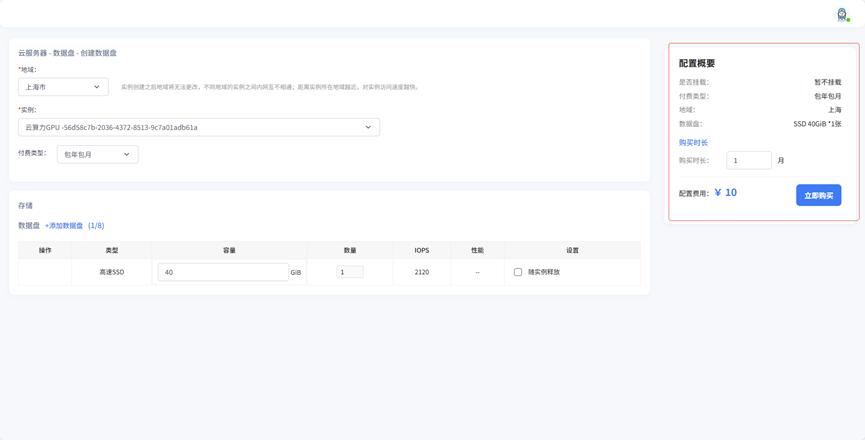Open the 付费类型 dropdown showing 包年包月

pyautogui.click(x=97, y=154)
